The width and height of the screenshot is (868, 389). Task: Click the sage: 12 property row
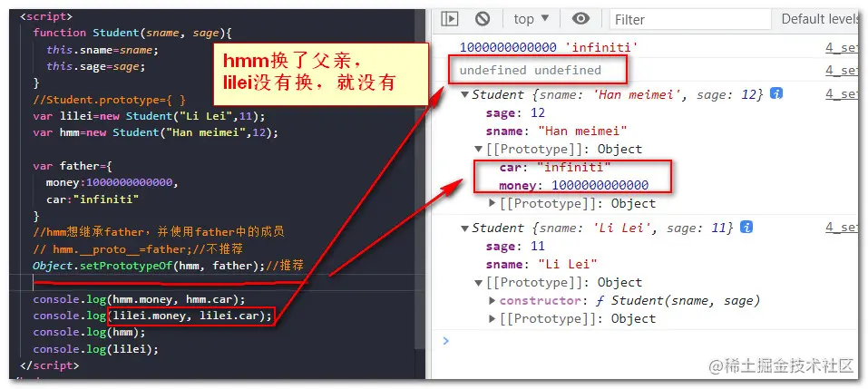coord(515,112)
